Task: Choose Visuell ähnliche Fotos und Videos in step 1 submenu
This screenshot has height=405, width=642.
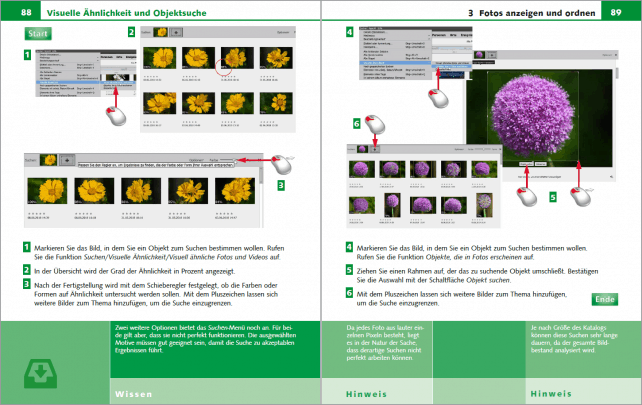Action: pyautogui.click(x=118, y=83)
